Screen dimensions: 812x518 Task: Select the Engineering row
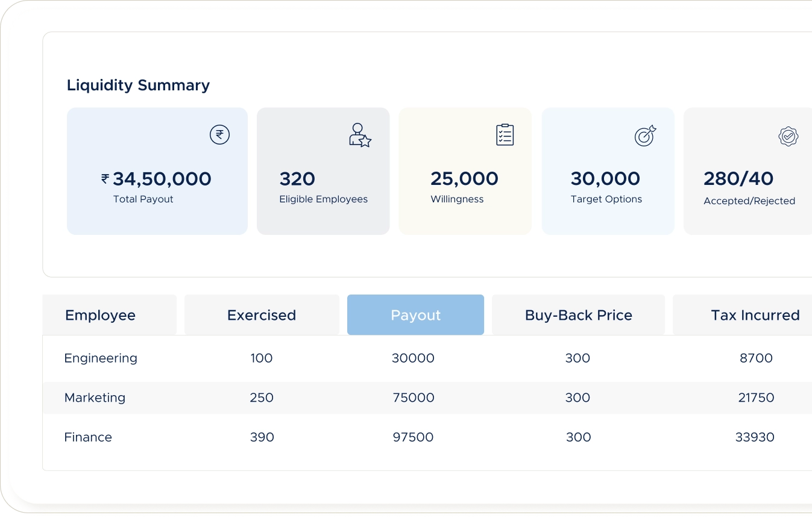tap(101, 358)
